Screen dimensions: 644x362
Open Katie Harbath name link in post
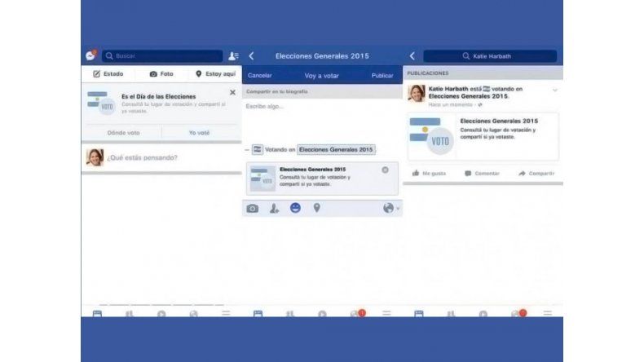click(x=448, y=89)
